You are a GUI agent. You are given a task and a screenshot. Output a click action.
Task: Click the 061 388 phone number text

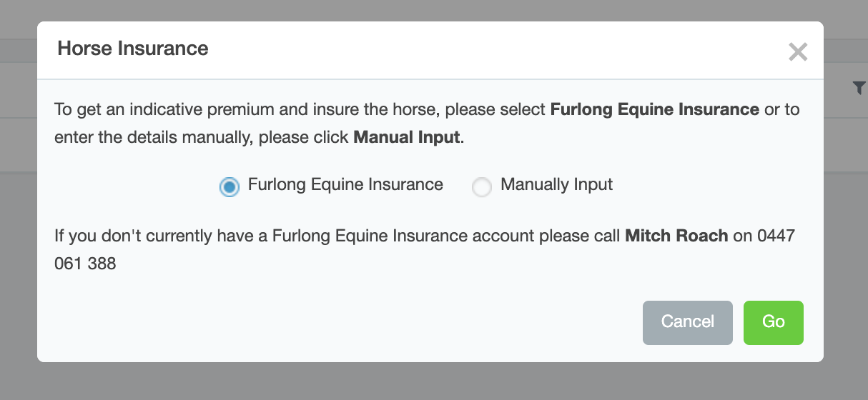85,263
